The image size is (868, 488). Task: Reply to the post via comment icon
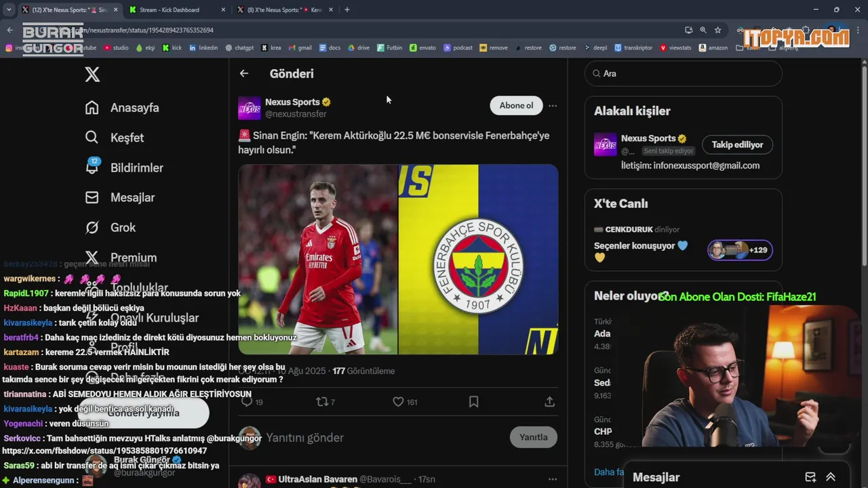tap(247, 402)
